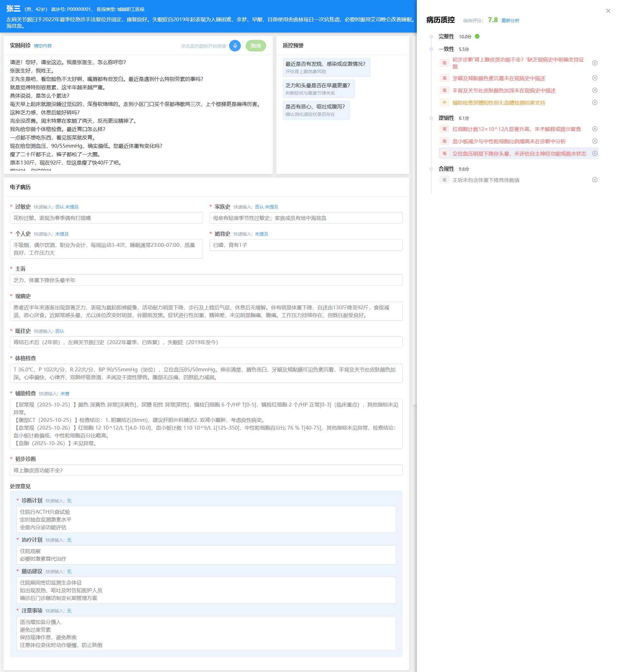Click 否认 quick input for 过敏史
Image resolution: width=618 pixels, height=672 pixels.
60,207
